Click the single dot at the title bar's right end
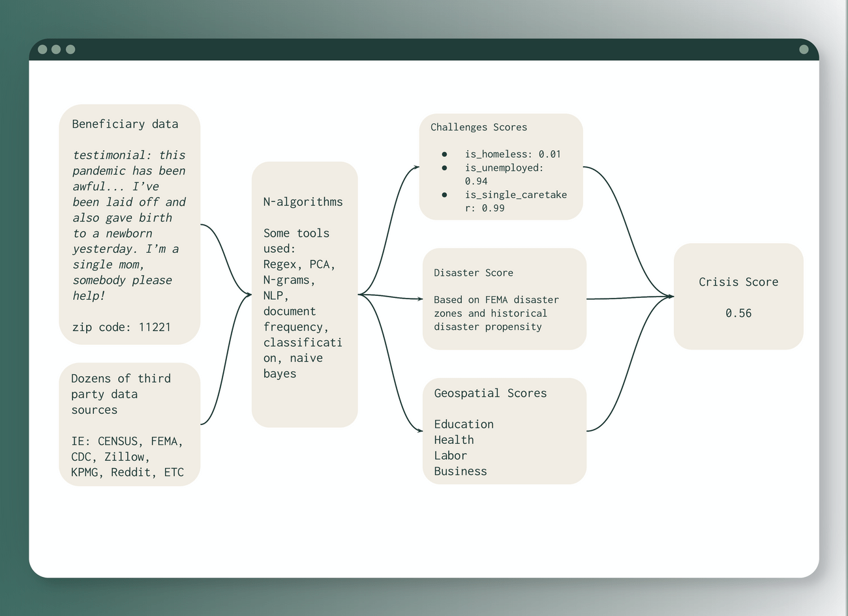The width and height of the screenshot is (848, 616). pos(804,50)
